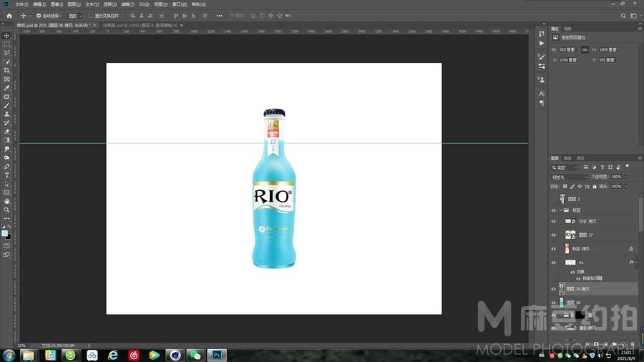Select the Rectangle shape tool
644x362 pixels.
[x=6, y=192]
